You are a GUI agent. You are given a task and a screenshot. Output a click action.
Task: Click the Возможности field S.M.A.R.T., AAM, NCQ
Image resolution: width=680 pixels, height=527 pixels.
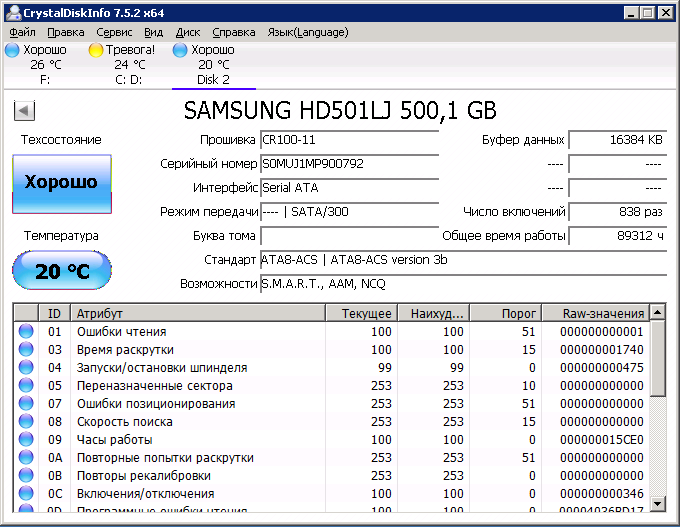pos(464,284)
